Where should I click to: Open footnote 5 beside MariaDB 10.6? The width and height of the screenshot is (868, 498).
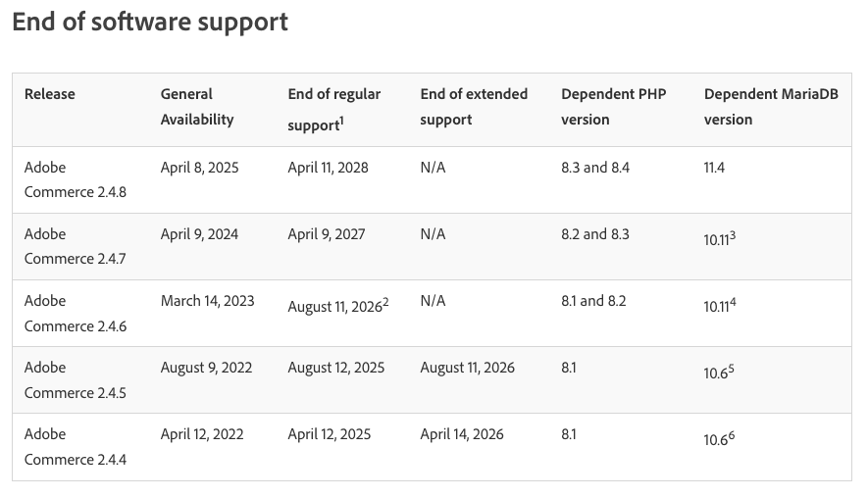[x=731, y=369]
